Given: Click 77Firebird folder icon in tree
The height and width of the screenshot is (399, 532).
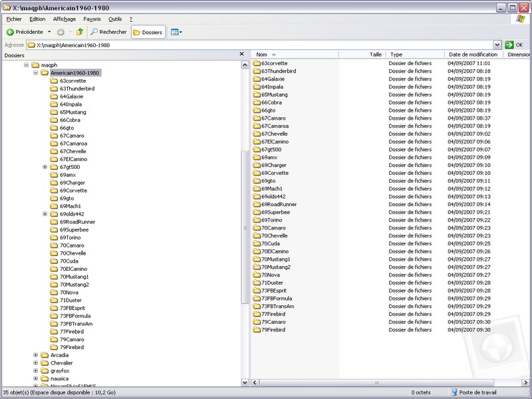Looking at the screenshot, I should pos(54,331).
